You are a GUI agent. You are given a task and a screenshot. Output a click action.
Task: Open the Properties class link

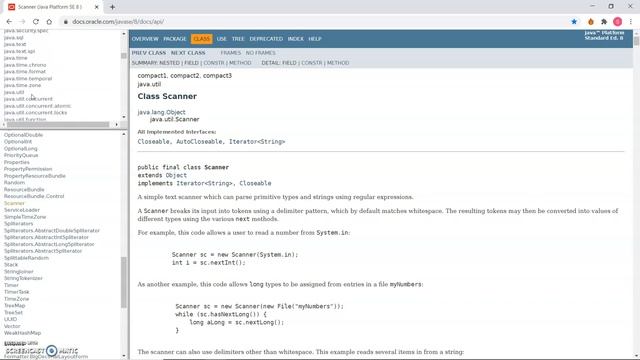17,162
